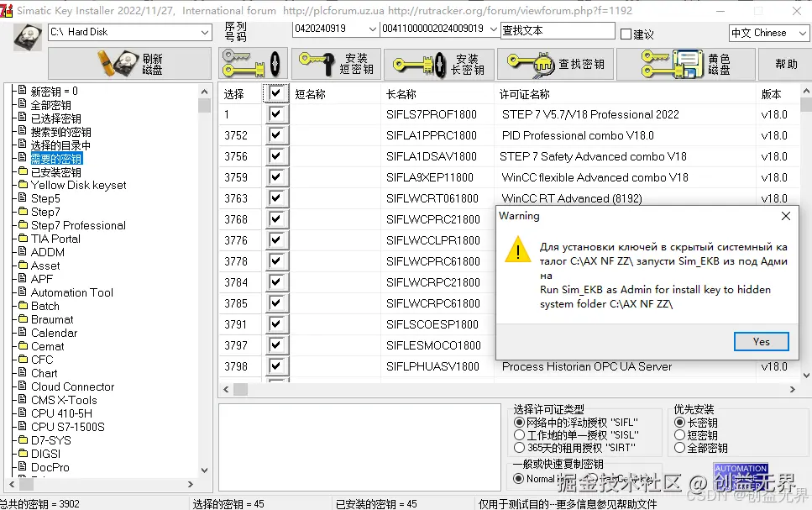This screenshot has width=812, height=510.
Task: Click the CPU 410-5H document icon
Action: [x=23, y=413]
